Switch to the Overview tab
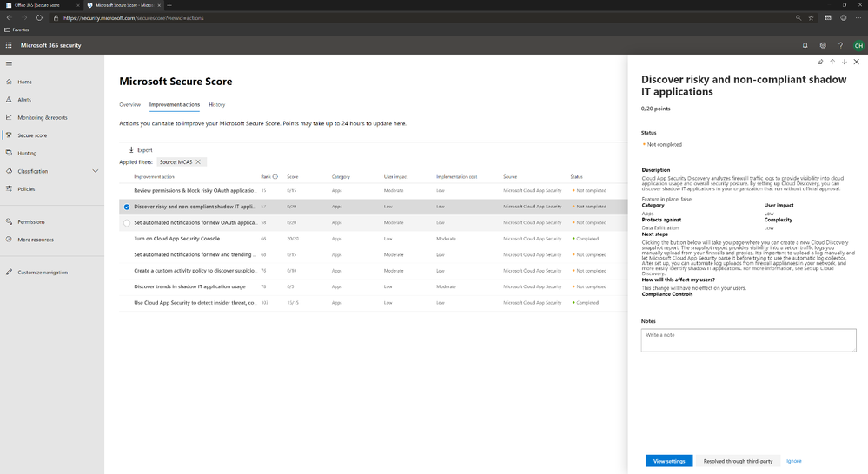 [x=130, y=104]
